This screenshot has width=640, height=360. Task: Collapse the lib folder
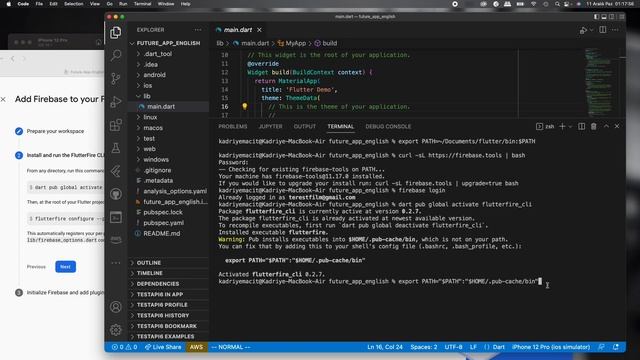point(147,96)
